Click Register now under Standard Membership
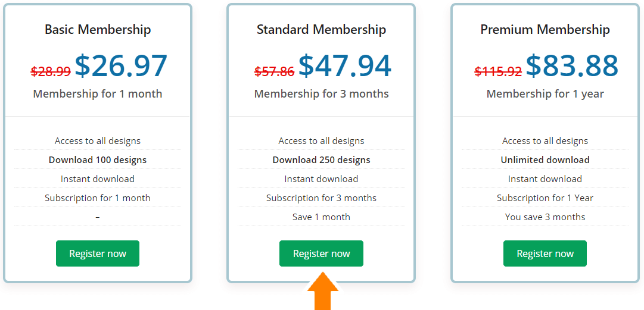The image size is (644, 310). (321, 253)
